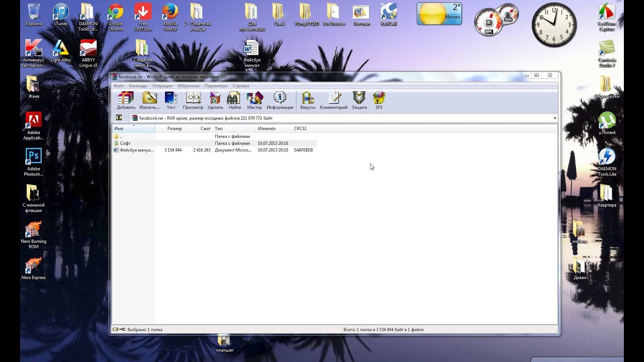
Task: Select the iTunes desktop icon
Action: [61, 15]
